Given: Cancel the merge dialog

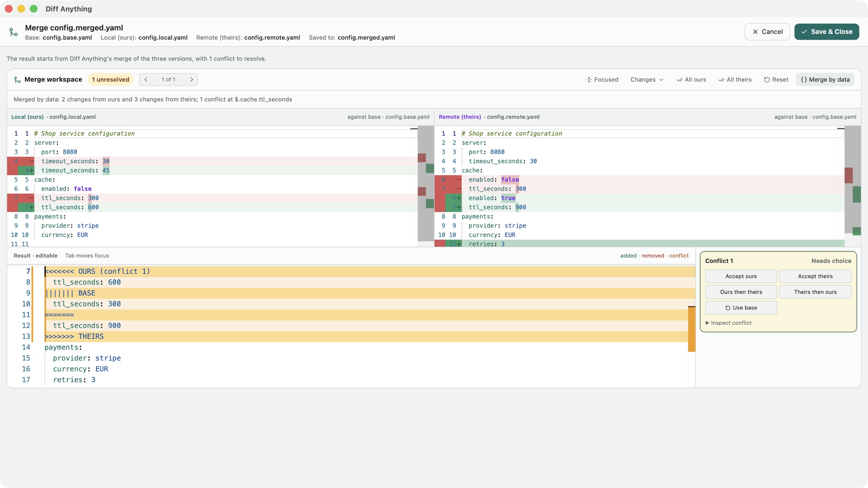Looking at the screenshot, I should click(767, 32).
